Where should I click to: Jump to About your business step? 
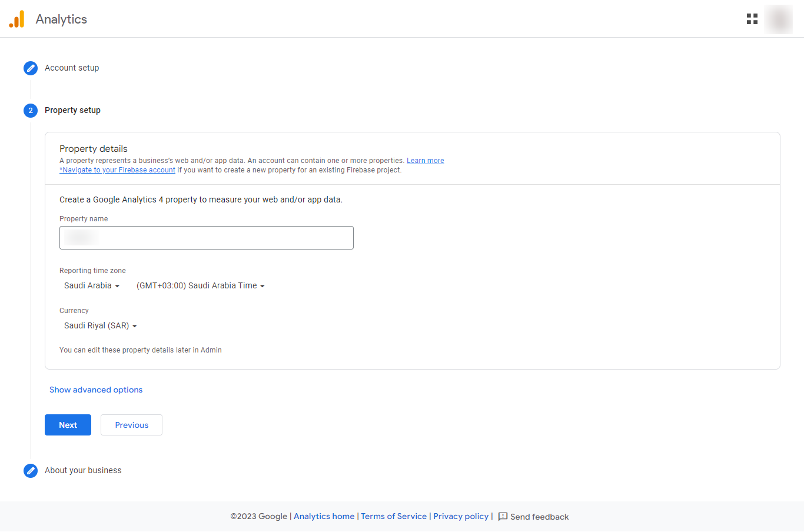click(83, 470)
